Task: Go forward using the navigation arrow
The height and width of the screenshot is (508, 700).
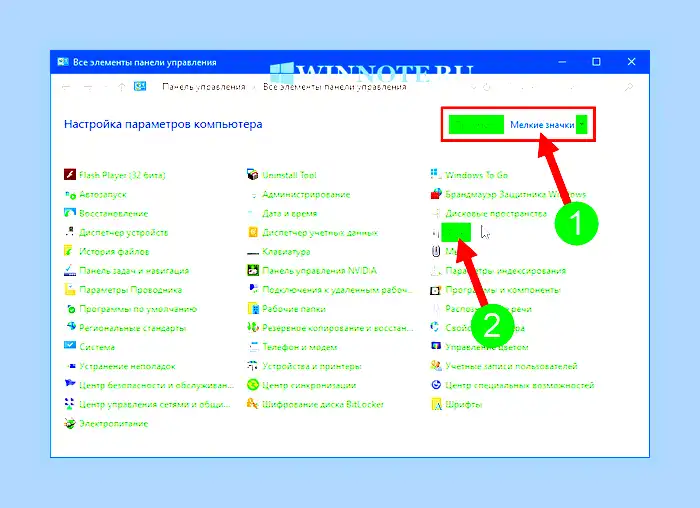Action: click(x=88, y=87)
